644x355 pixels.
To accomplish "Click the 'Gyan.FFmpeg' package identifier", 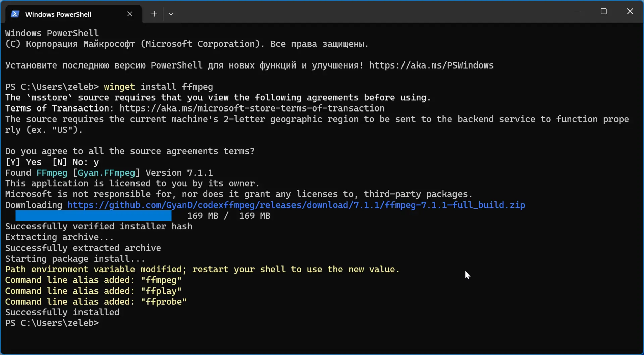I will (x=106, y=173).
